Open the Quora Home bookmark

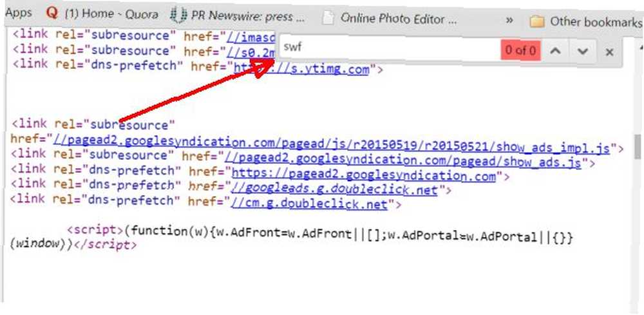[102, 14]
